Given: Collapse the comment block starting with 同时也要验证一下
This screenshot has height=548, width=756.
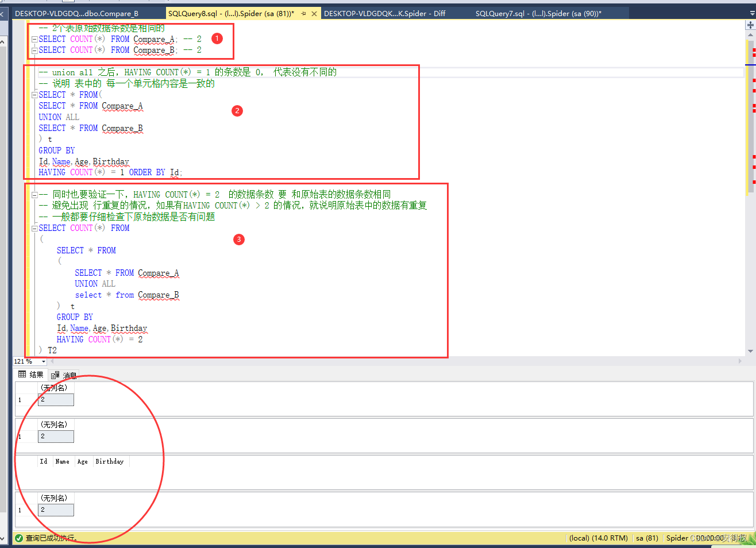Looking at the screenshot, I should (34, 195).
